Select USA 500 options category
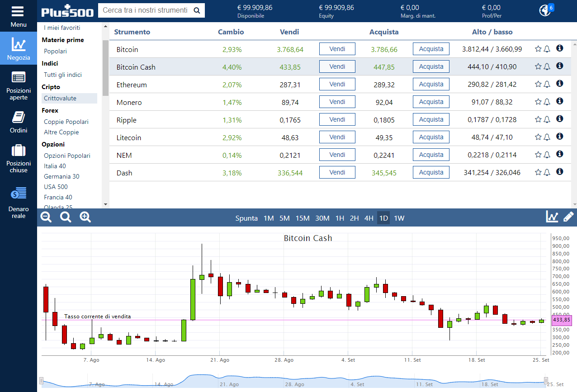Viewport: 577px width, 392px height. 56,187
